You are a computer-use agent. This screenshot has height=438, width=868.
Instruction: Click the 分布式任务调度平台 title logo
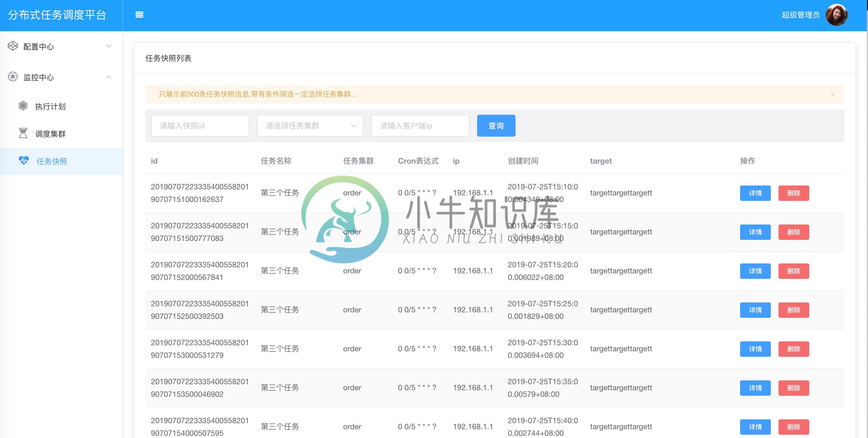(x=57, y=15)
